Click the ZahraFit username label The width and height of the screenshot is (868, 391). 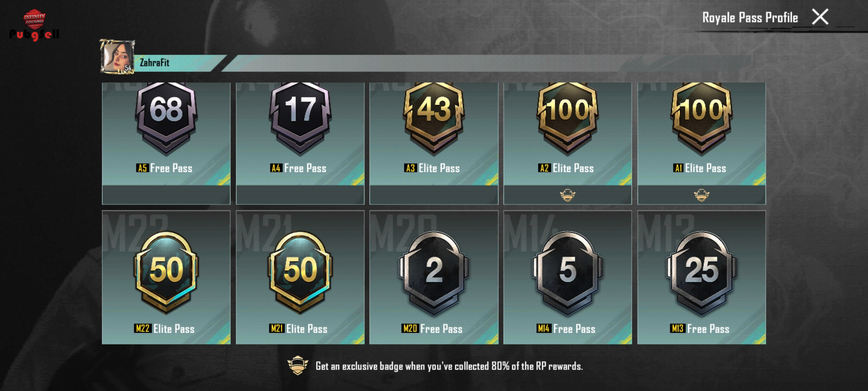pos(154,63)
